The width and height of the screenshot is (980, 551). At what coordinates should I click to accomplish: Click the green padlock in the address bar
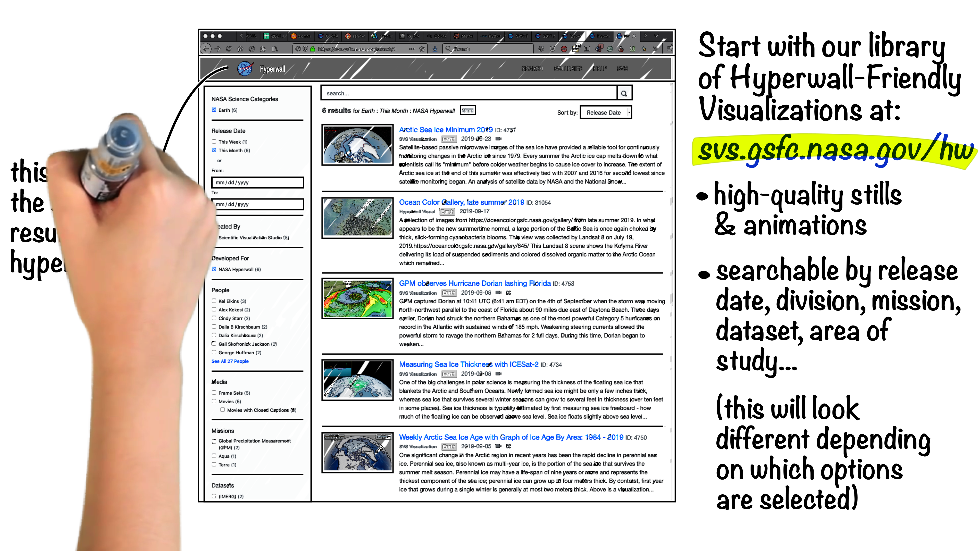[x=312, y=49]
